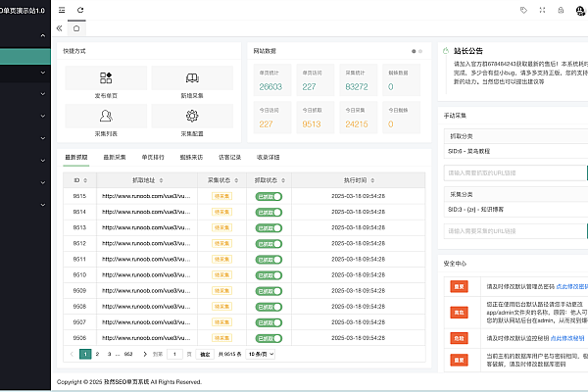This screenshot has width=588, height=392.
Task: Sort by the 抓取状态 column arrows
Action: [x=283, y=180]
